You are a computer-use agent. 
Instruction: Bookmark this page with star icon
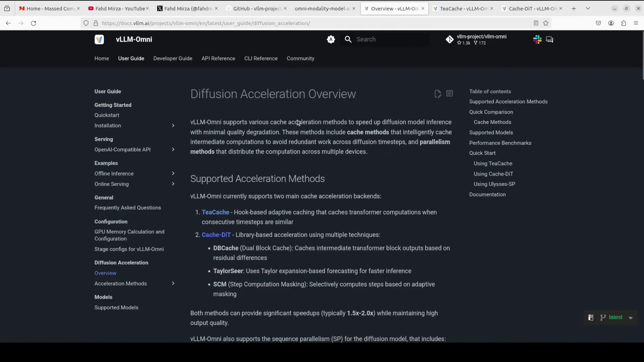pyautogui.click(x=546, y=23)
